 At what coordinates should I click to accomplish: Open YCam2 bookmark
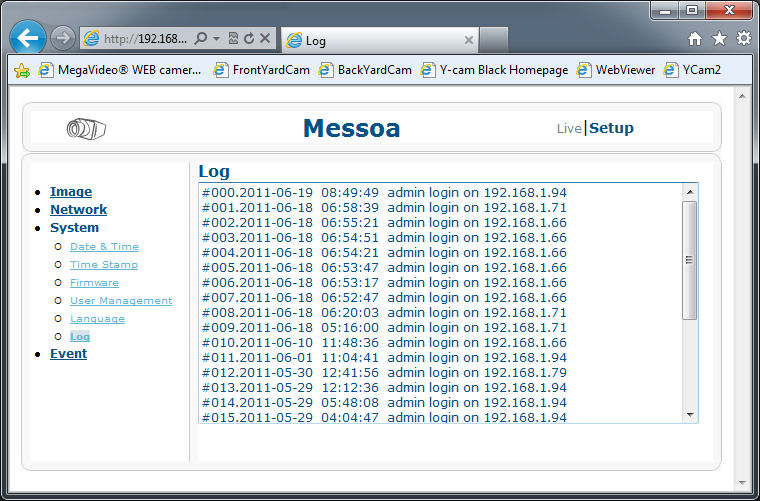point(692,70)
